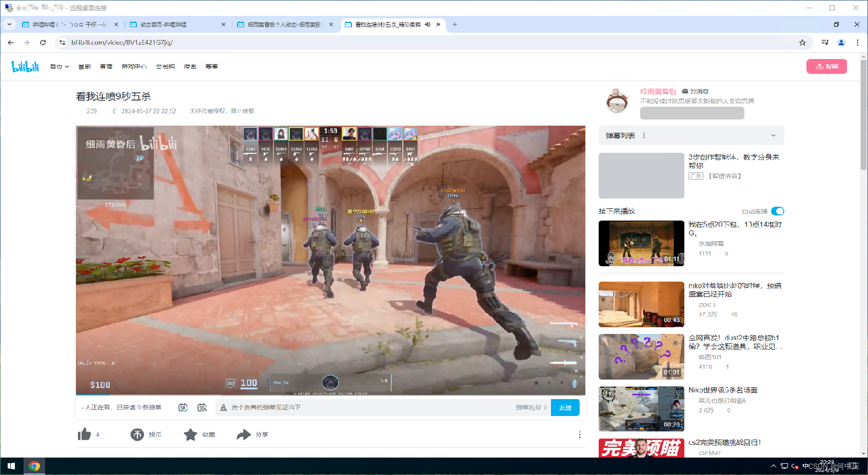This screenshot has height=475, width=868.
Task: Go back in browser history
Action: click(x=11, y=43)
